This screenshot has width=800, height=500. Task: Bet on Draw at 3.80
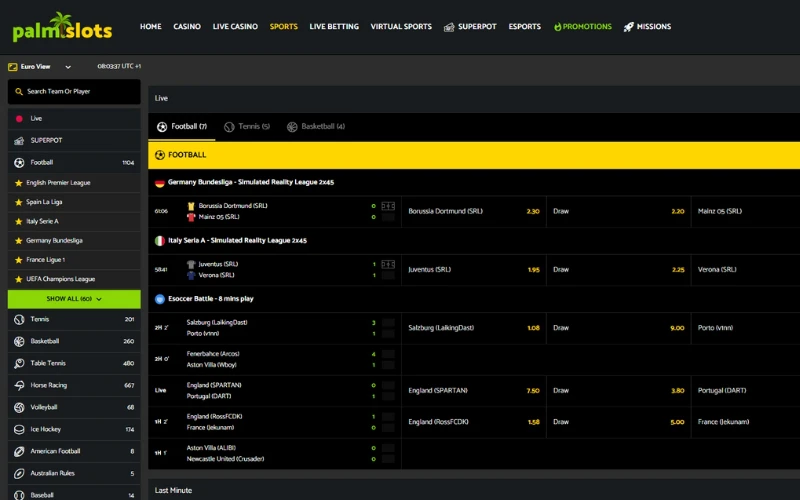pyautogui.click(x=618, y=391)
